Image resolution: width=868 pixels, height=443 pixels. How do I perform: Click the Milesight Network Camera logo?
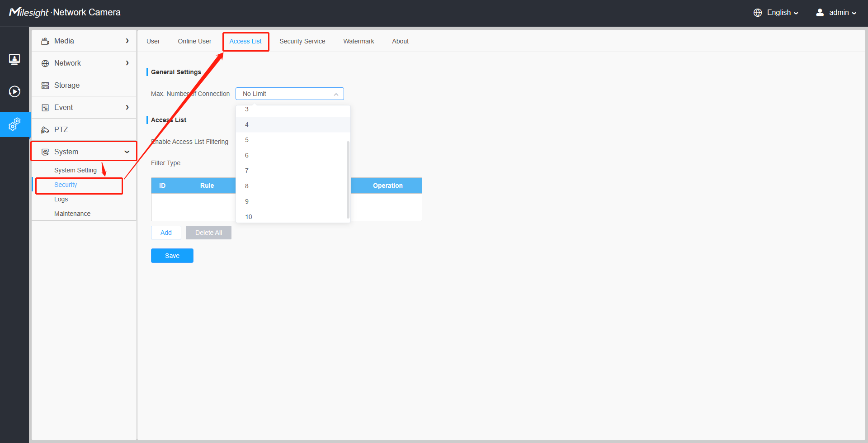[x=65, y=12]
